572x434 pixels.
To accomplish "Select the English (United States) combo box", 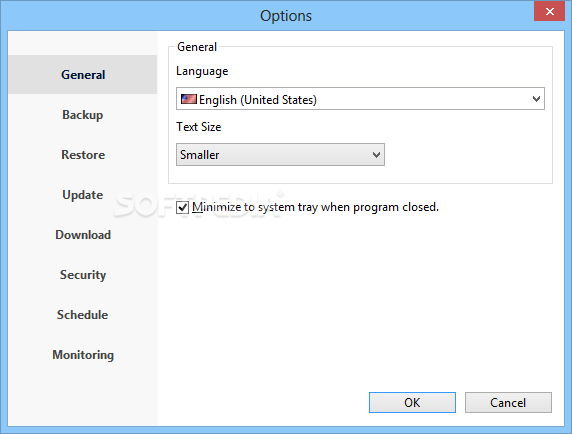I will 360,99.
